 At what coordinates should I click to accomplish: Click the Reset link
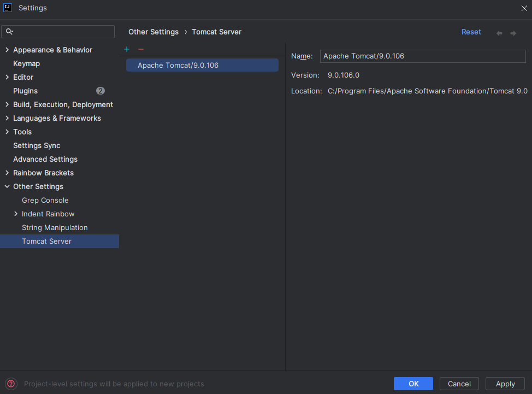point(471,32)
